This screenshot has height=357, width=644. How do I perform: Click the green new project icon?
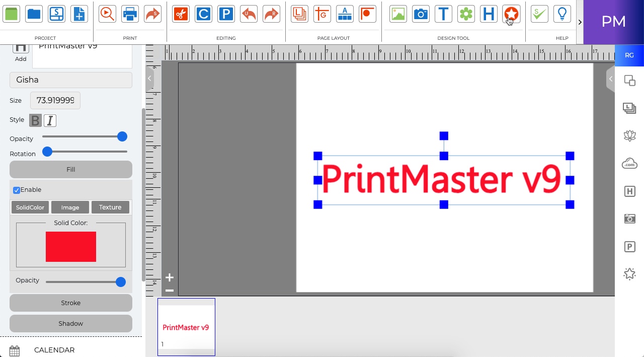(11, 14)
